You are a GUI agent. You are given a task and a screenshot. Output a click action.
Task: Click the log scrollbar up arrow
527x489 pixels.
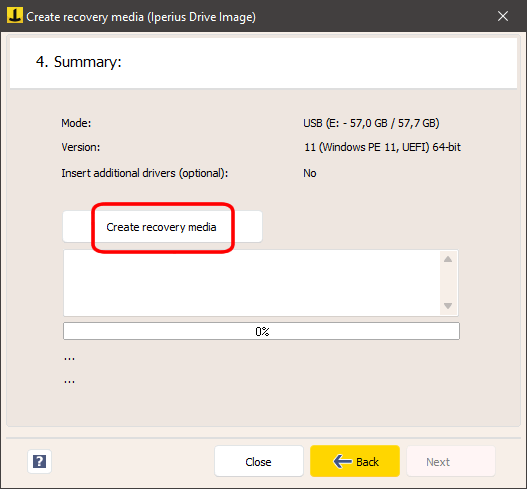448,259
